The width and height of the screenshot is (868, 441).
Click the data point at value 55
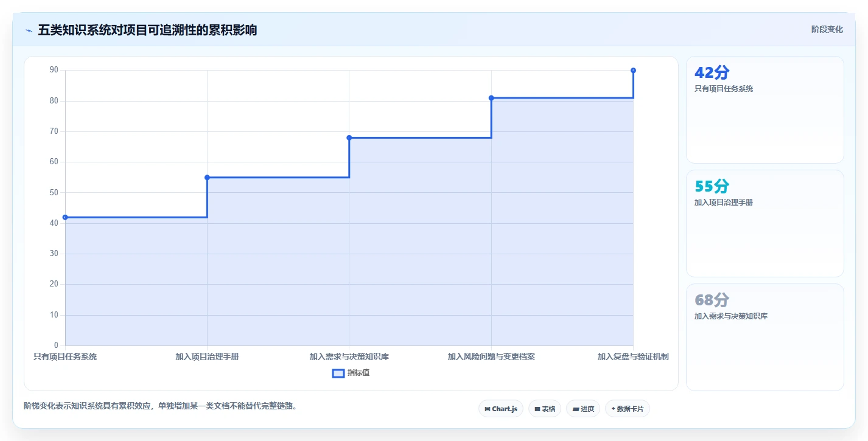(x=207, y=178)
